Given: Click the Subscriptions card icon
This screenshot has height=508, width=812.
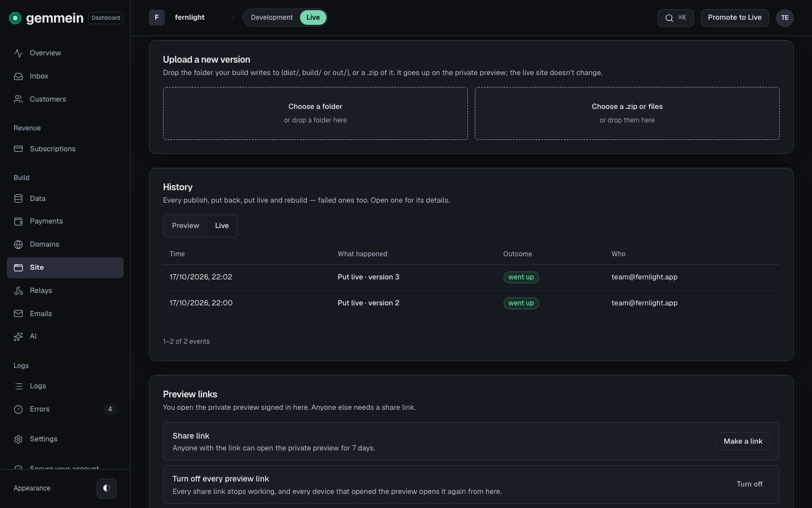Looking at the screenshot, I should pyautogui.click(x=19, y=149).
